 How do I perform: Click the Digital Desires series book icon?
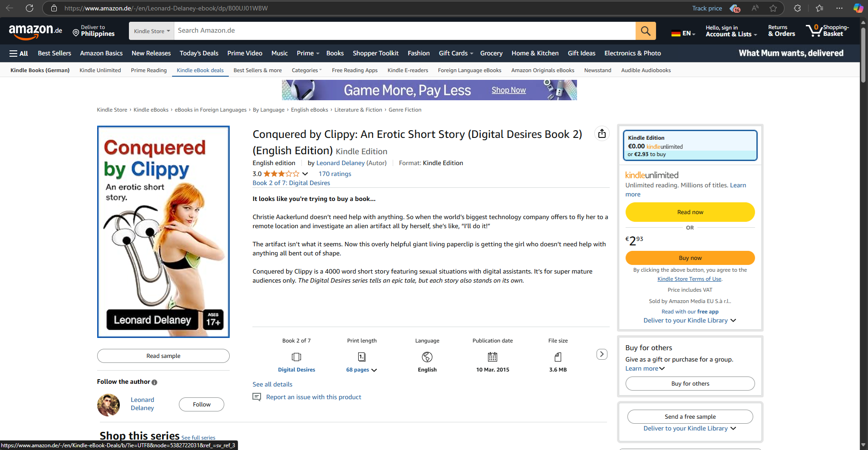coord(296,357)
